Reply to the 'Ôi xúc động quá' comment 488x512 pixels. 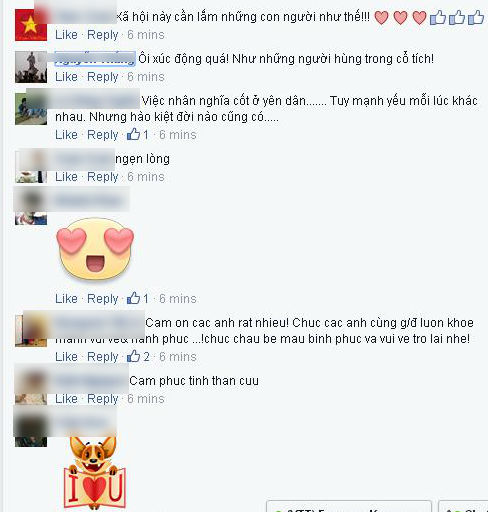[103, 77]
